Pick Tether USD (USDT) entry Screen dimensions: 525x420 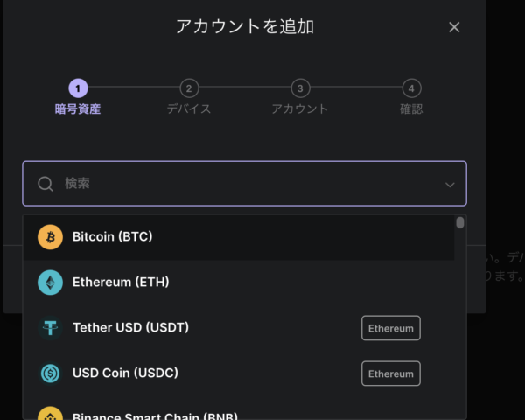coord(239,328)
